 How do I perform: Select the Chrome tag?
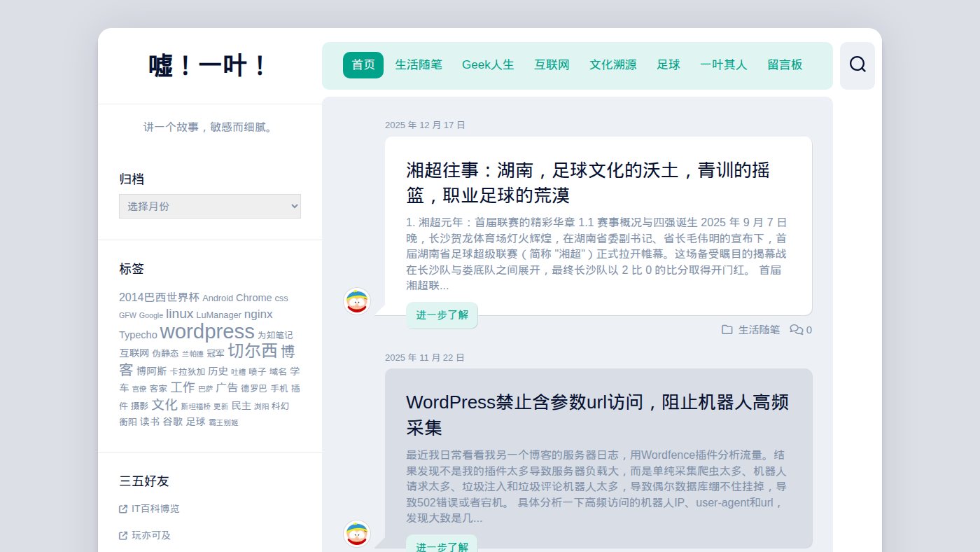click(x=254, y=298)
